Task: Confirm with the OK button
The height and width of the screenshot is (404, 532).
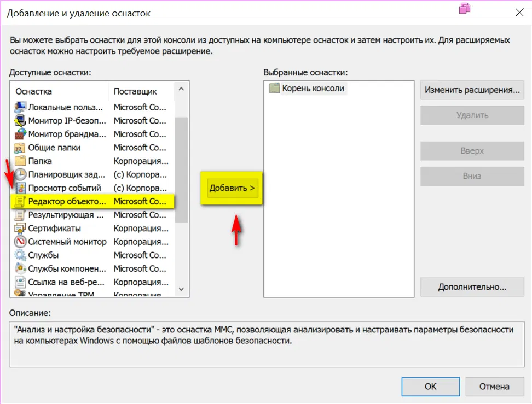Action: 431,387
